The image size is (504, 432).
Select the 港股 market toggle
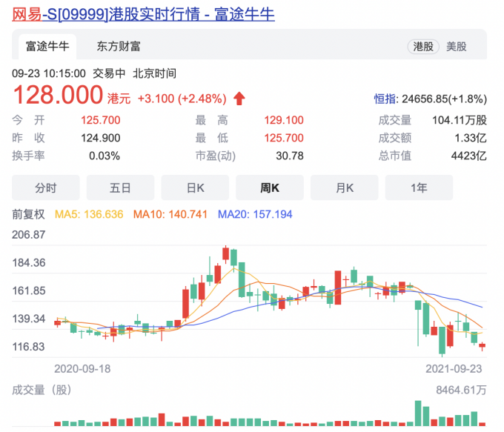[x=423, y=47]
